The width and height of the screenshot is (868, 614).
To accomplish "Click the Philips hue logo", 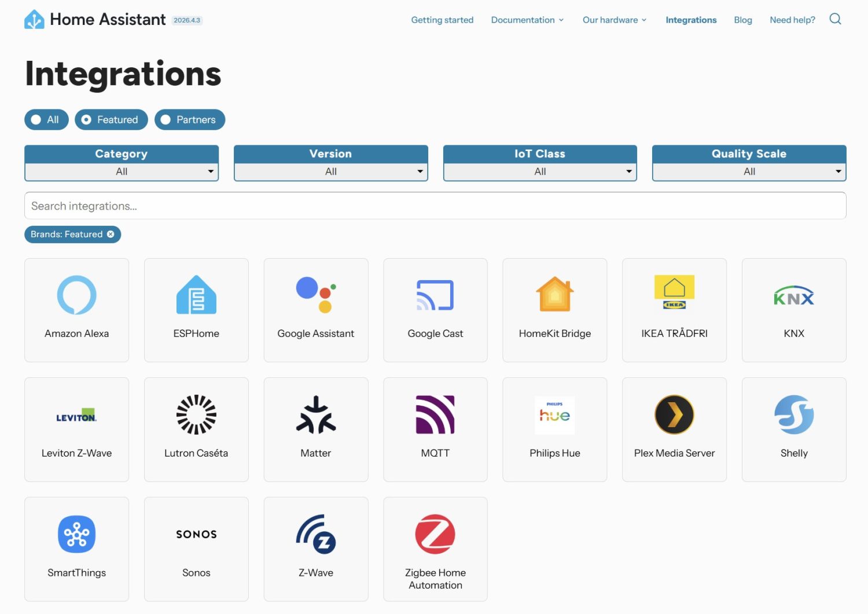I will coord(555,415).
